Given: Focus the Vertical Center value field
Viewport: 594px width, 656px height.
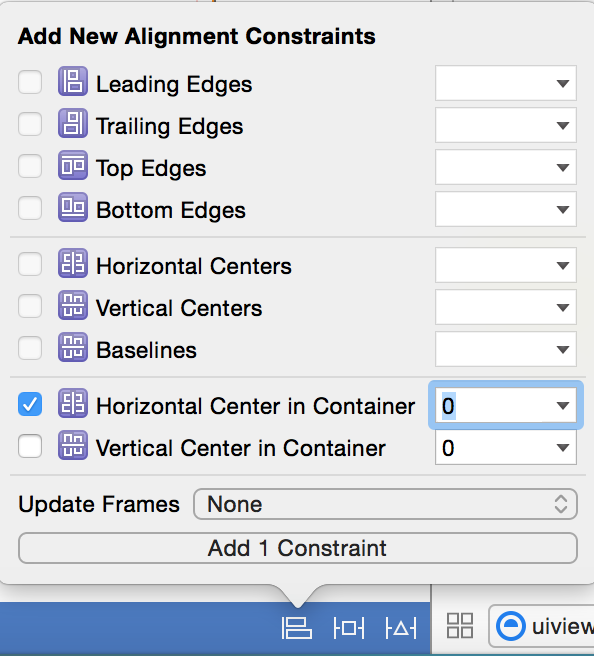Looking at the screenshot, I should pos(494,448).
